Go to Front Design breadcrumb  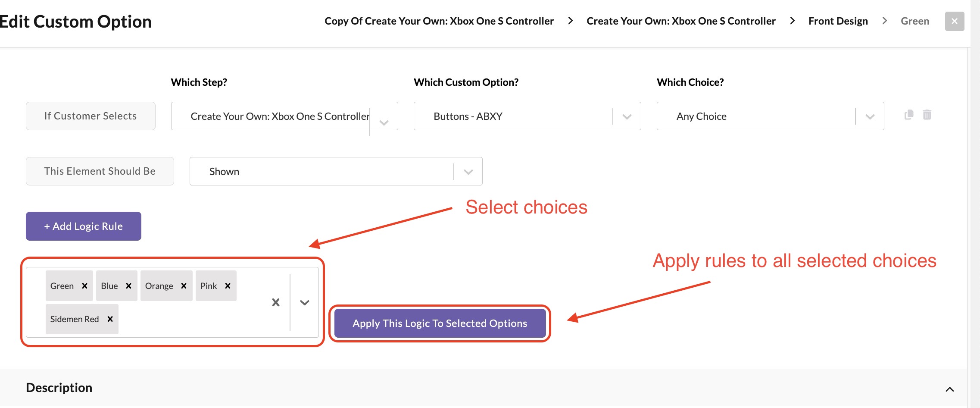(x=838, y=21)
